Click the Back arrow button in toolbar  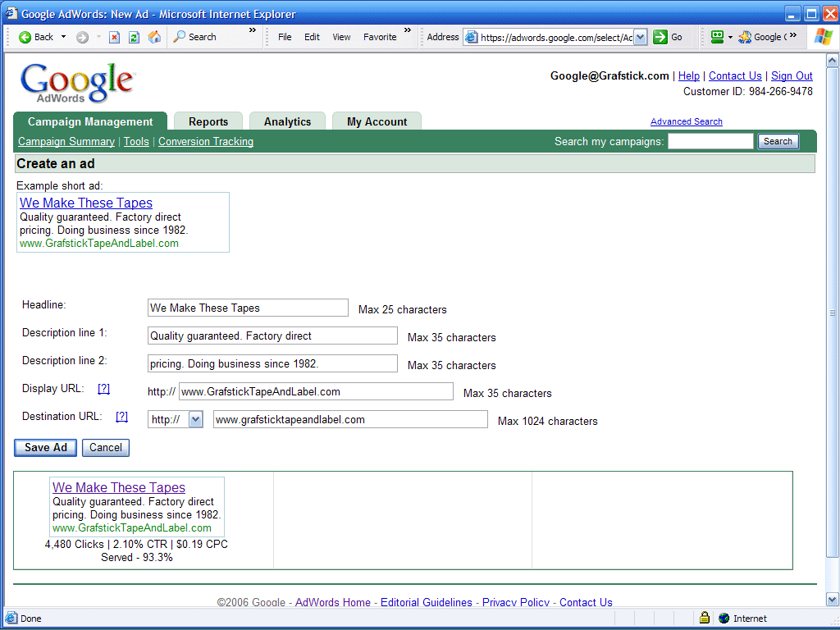[36, 37]
